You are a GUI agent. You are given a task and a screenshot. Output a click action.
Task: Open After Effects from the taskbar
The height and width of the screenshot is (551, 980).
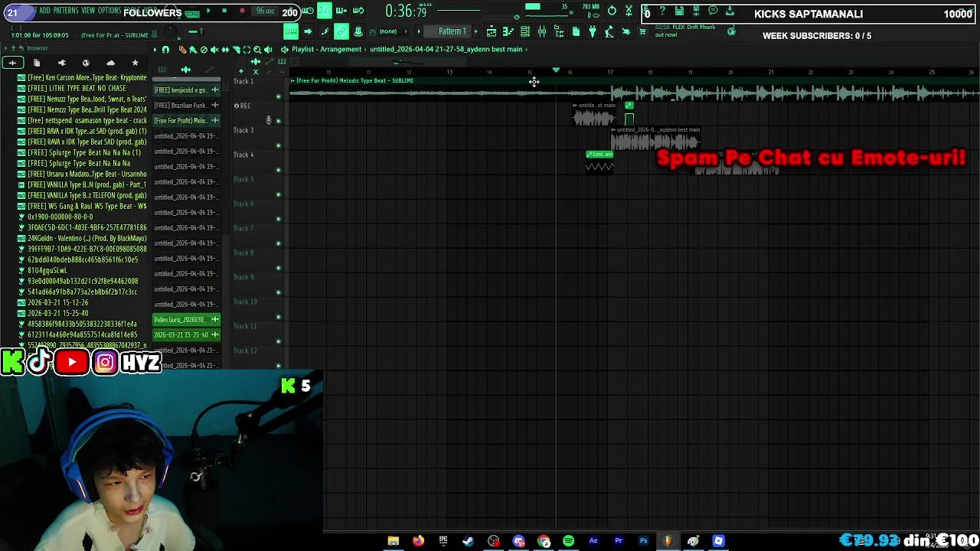click(593, 541)
